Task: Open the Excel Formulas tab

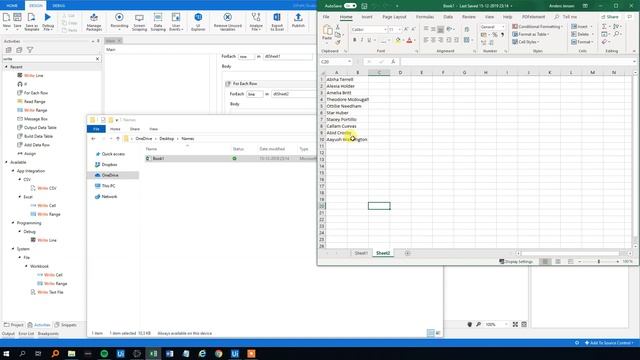Action: click(424, 17)
